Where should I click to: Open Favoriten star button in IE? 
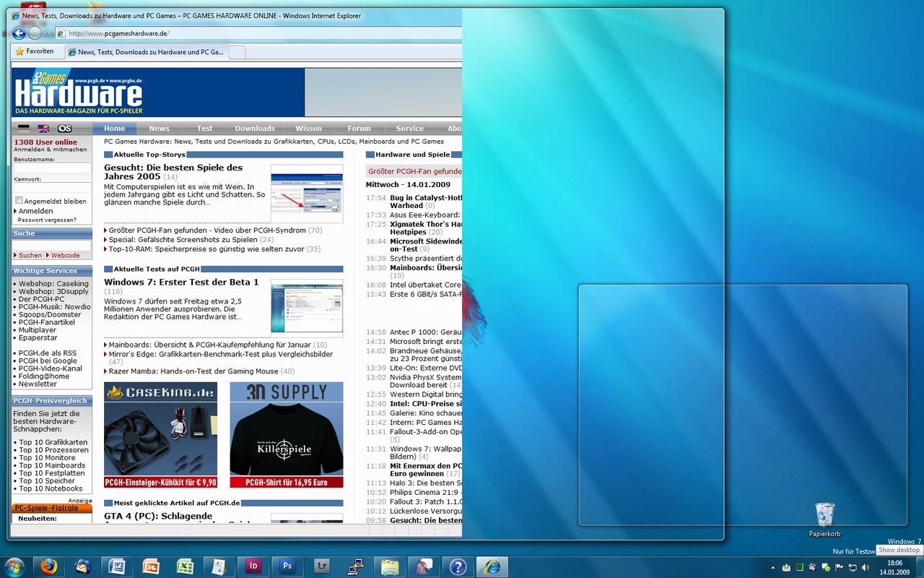click(x=35, y=51)
